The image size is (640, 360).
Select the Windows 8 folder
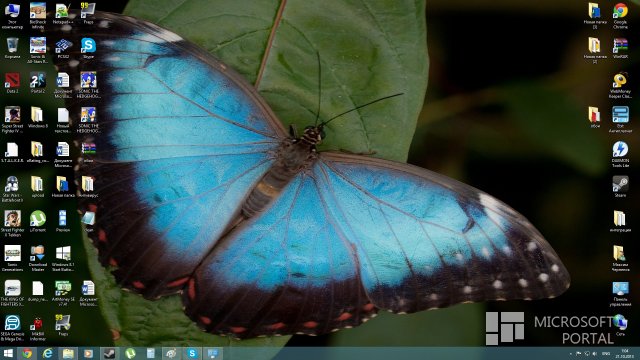coord(38,118)
